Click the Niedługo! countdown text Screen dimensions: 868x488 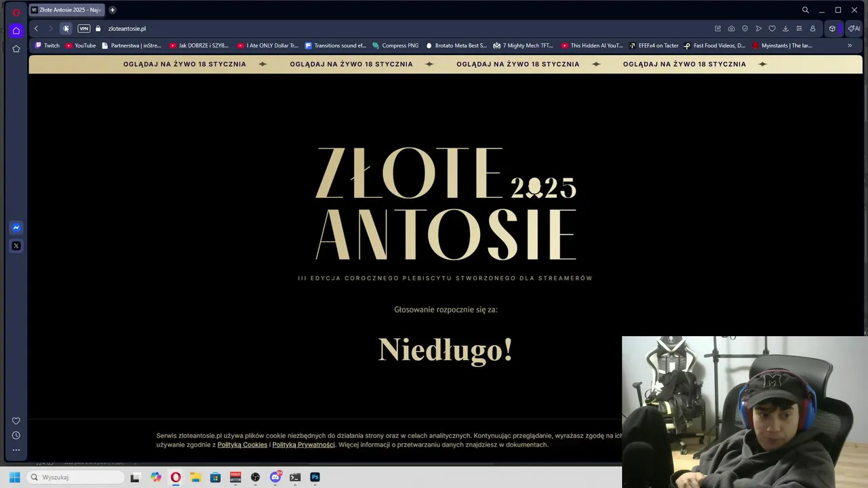[445, 350]
